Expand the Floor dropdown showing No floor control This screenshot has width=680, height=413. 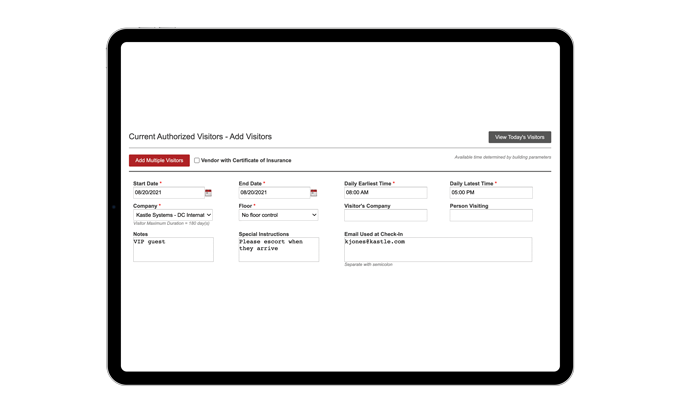pos(278,215)
